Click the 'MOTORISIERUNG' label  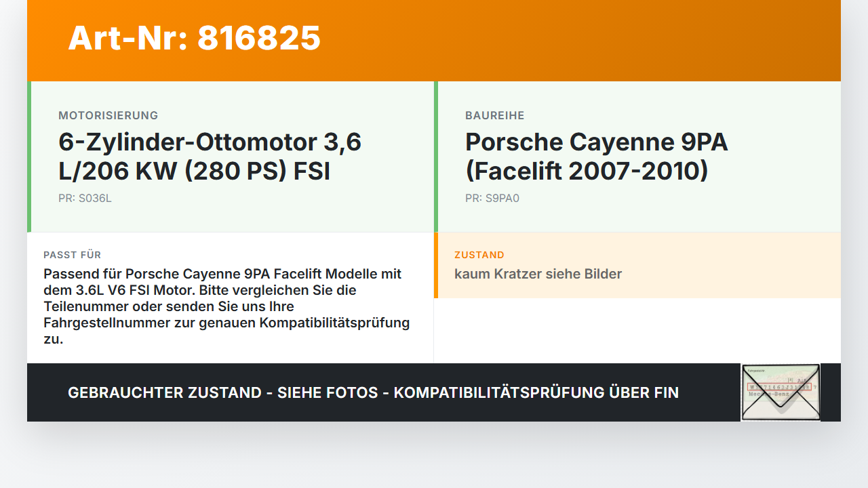point(108,115)
